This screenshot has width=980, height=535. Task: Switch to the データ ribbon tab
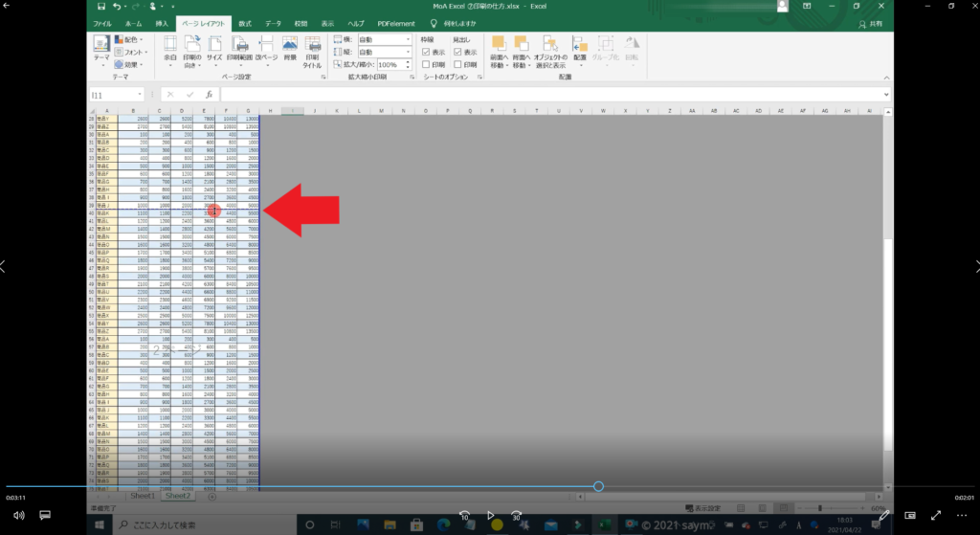click(x=274, y=22)
